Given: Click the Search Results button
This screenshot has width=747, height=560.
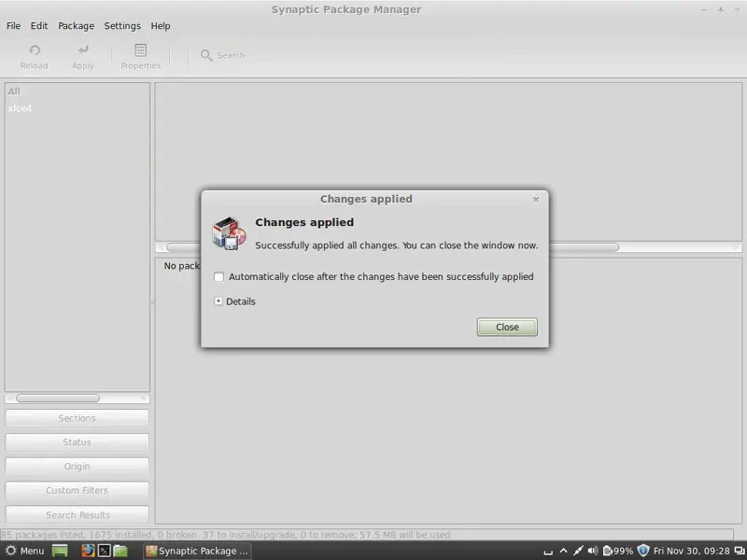Looking at the screenshot, I should tap(77, 515).
